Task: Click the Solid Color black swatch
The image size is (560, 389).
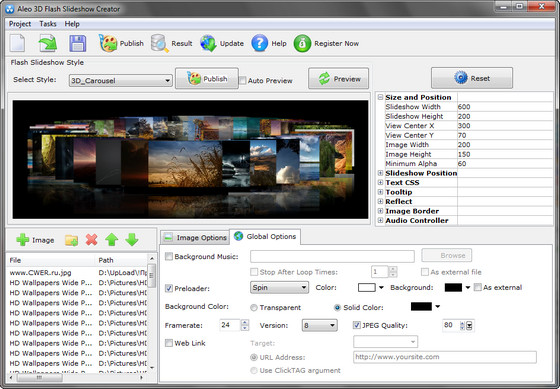Action: pos(421,306)
